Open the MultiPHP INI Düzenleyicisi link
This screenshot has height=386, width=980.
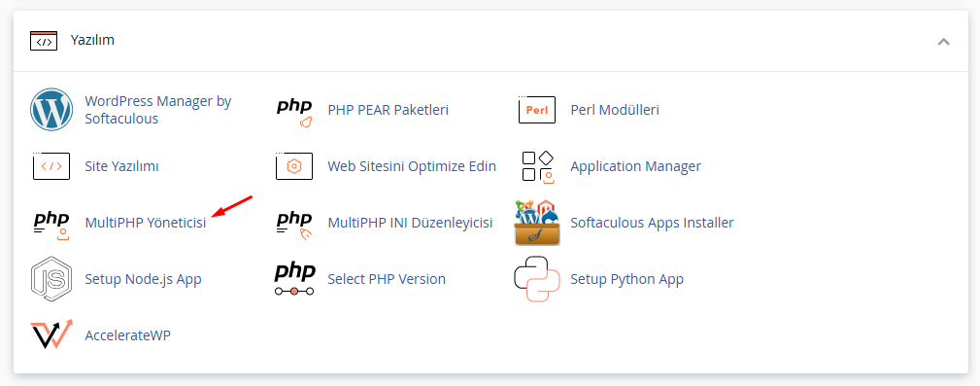click(410, 223)
